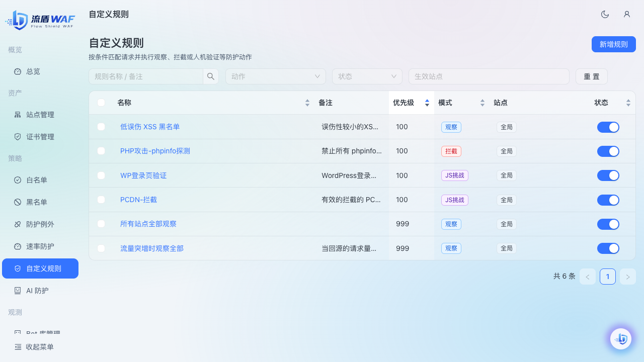Click the 收起菜单 collapse icon
The height and width of the screenshot is (362, 644).
tap(18, 347)
